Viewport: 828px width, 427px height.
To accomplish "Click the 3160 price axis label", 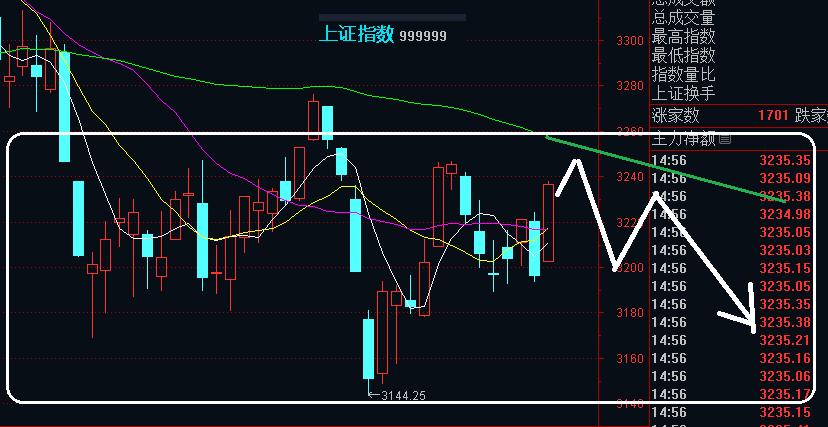I will 629,358.
